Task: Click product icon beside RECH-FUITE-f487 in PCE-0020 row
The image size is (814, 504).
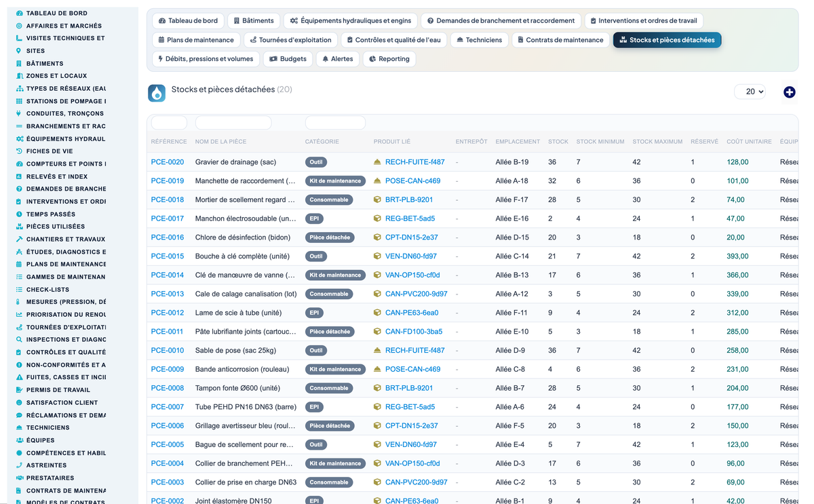Action: pos(378,162)
